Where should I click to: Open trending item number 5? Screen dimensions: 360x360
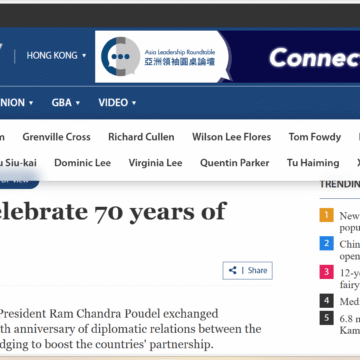pos(327,318)
